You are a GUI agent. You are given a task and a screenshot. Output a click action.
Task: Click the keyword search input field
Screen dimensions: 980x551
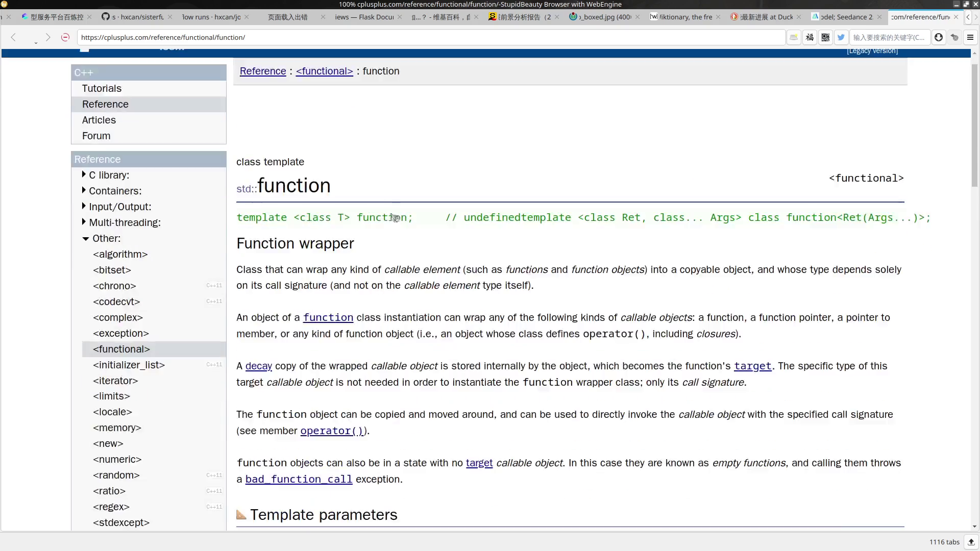888,37
